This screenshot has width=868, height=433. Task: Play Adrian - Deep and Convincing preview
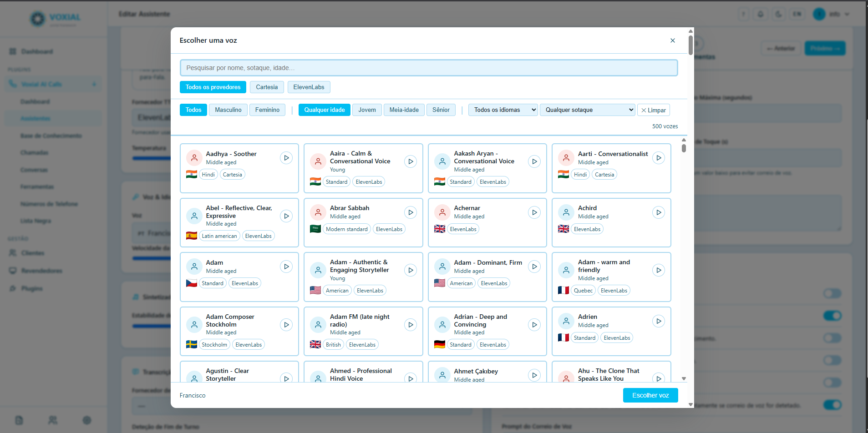click(x=534, y=325)
